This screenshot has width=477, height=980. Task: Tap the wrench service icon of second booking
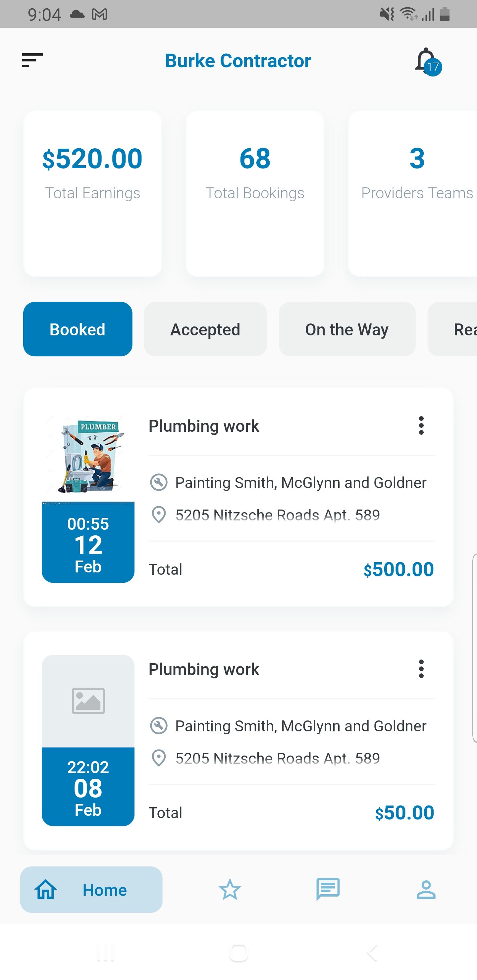pyautogui.click(x=158, y=726)
